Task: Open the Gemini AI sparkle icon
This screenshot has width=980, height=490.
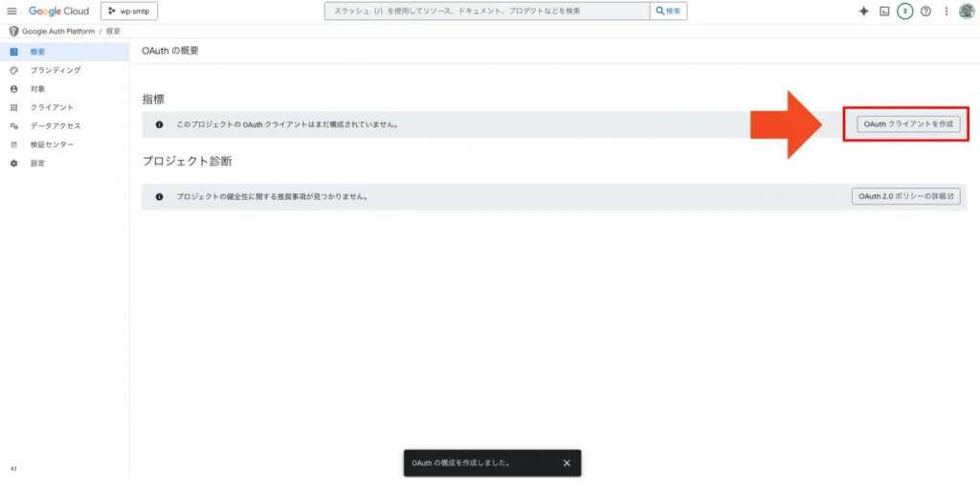Action: 863,11
